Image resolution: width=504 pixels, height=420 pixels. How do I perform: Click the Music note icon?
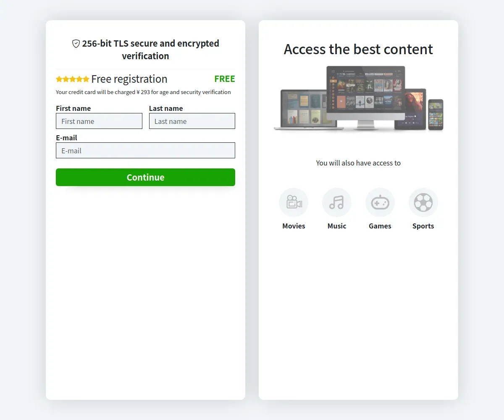pos(337,202)
